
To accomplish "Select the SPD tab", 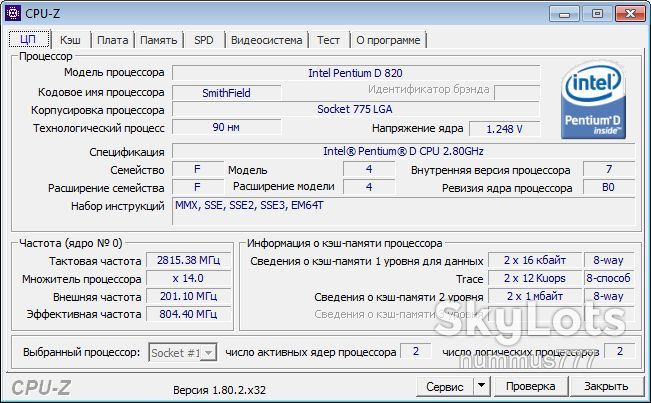I will (203, 40).
